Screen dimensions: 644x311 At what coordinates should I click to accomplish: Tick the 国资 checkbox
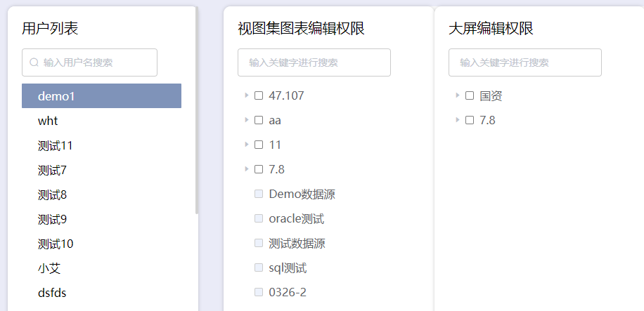(470, 95)
